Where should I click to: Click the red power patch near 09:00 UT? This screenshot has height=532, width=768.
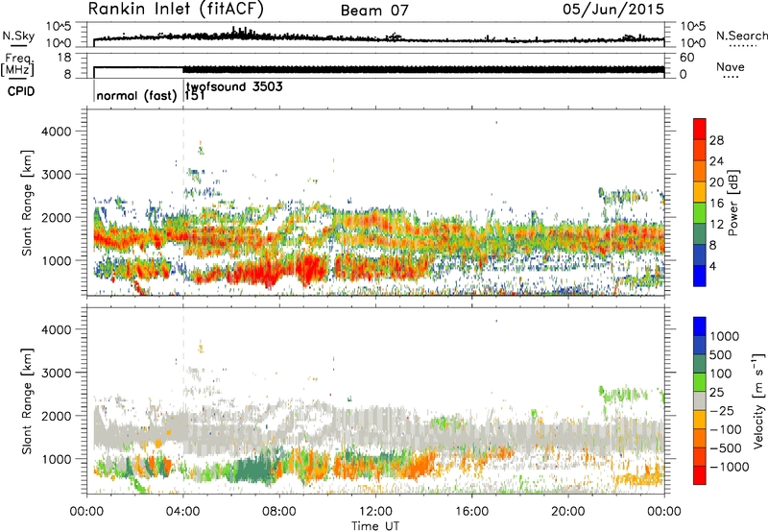pos(310,269)
